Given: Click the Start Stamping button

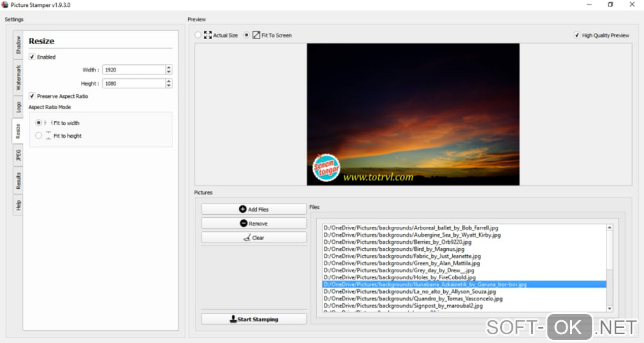Looking at the screenshot, I should [254, 319].
